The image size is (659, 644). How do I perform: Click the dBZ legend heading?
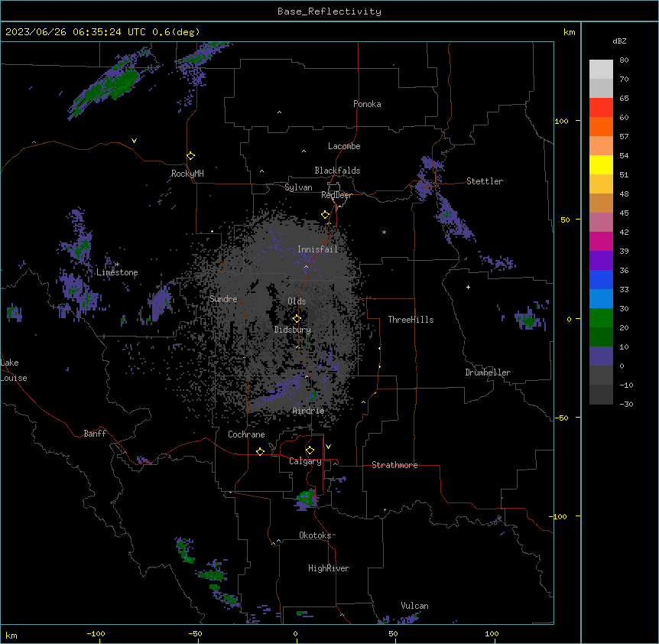(619, 41)
